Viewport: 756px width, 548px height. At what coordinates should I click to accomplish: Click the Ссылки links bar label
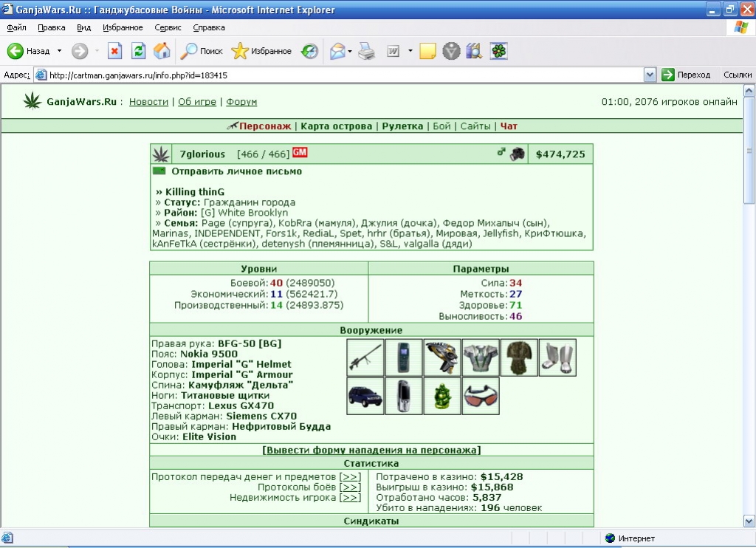[x=738, y=75]
